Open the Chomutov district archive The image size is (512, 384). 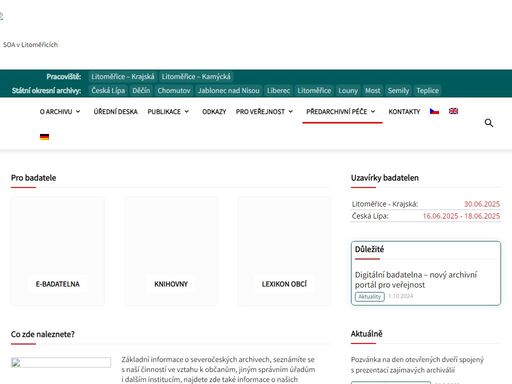pyautogui.click(x=174, y=91)
